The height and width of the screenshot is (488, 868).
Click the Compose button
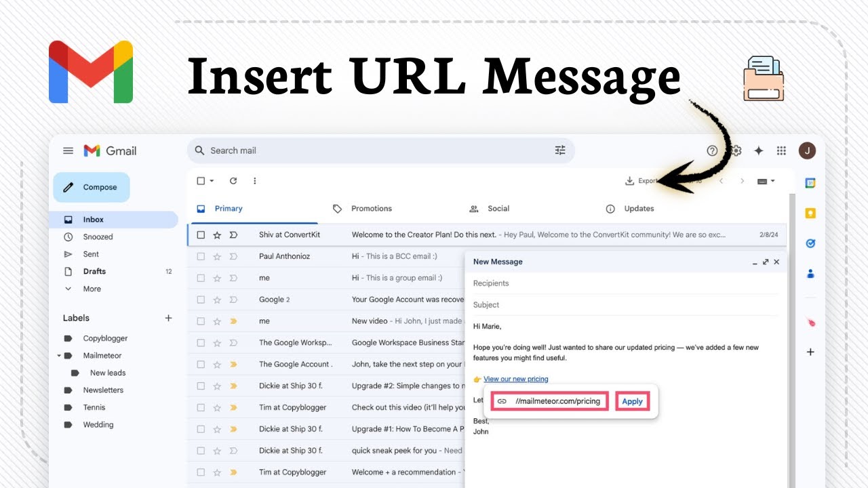pos(92,187)
